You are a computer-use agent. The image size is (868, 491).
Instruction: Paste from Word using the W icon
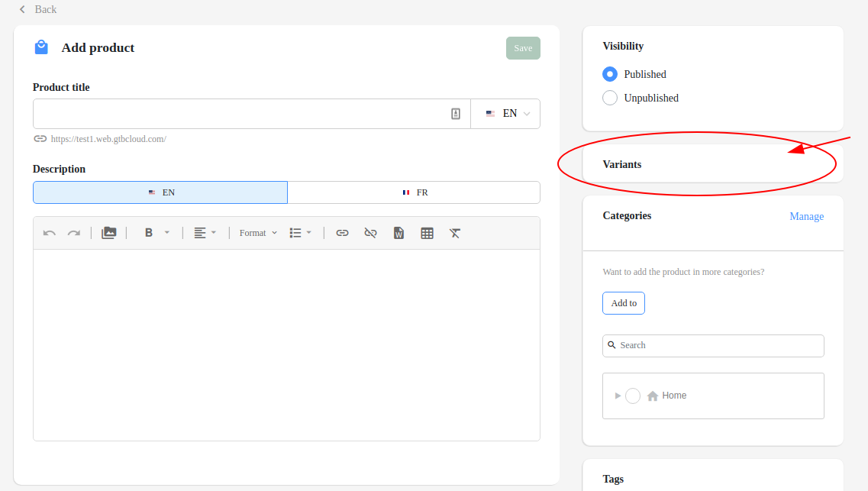point(399,233)
